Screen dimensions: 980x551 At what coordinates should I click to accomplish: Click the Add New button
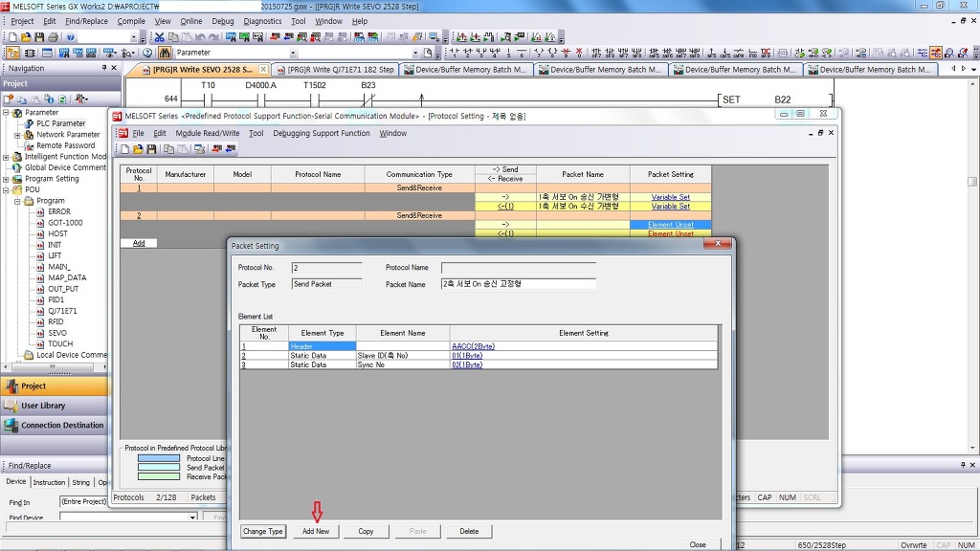point(316,531)
